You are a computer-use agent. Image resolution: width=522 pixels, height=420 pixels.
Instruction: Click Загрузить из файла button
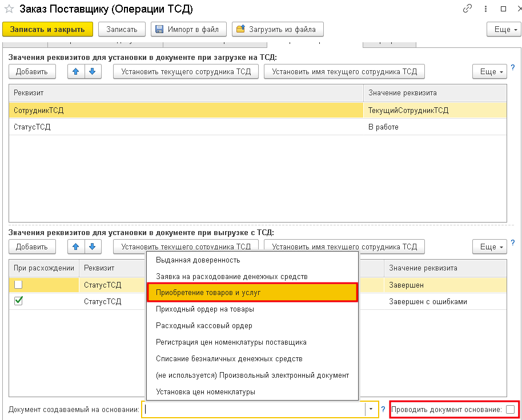click(278, 29)
